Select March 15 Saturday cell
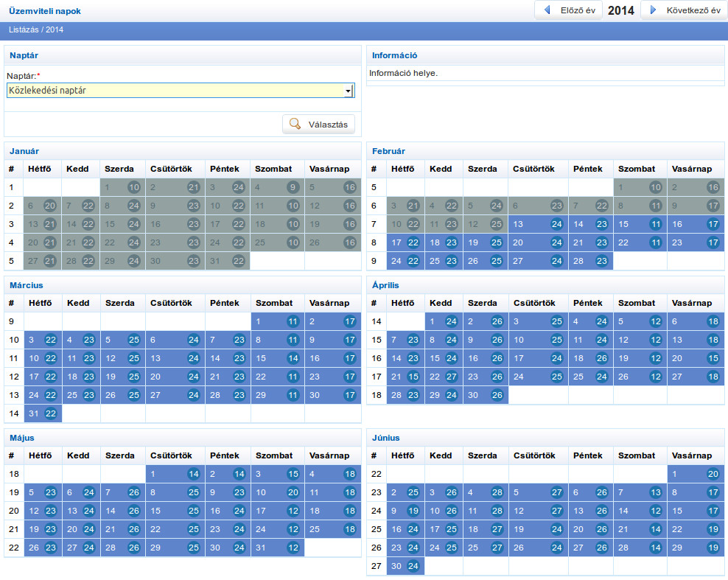The height and width of the screenshot is (580, 728). 278,358
